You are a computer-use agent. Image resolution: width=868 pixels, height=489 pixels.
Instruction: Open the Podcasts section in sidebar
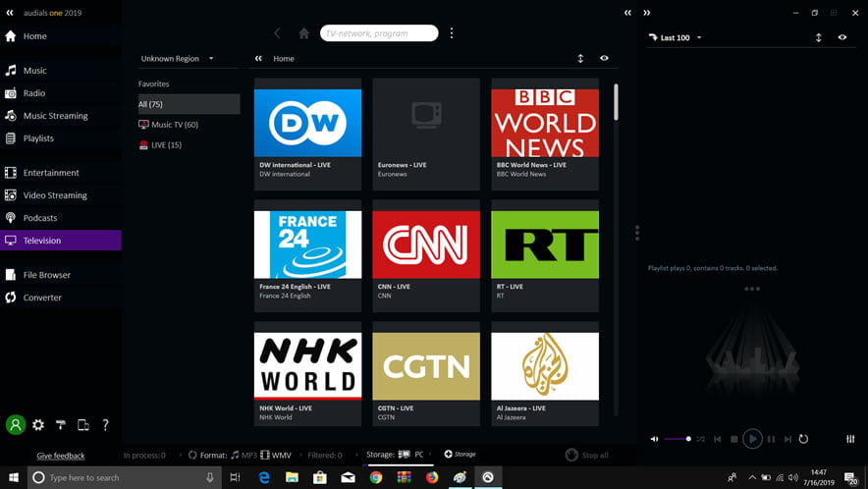(40, 218)
